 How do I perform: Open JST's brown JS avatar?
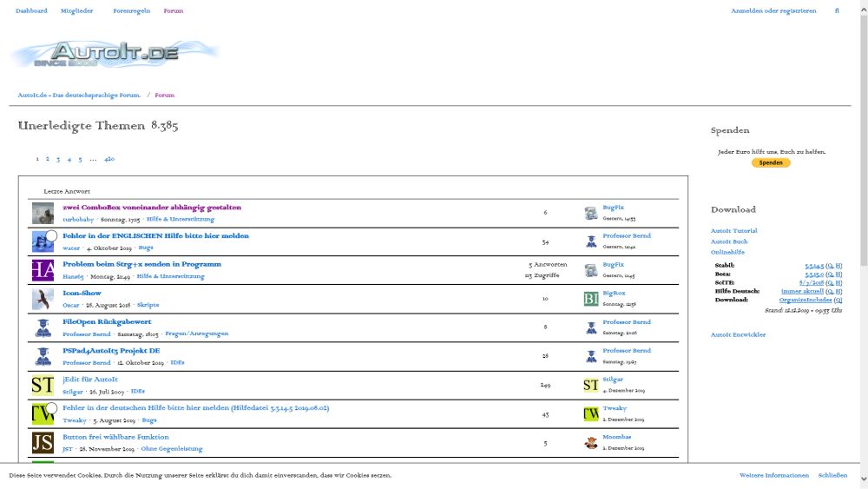pos(43,443)
